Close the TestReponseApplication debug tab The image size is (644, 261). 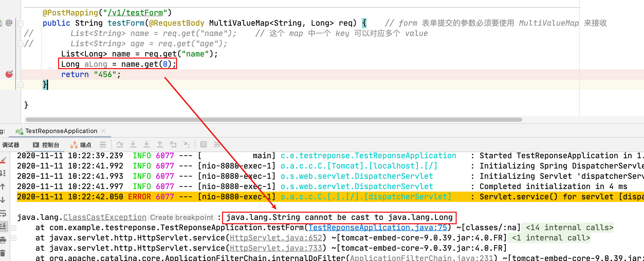coord(104,131)
